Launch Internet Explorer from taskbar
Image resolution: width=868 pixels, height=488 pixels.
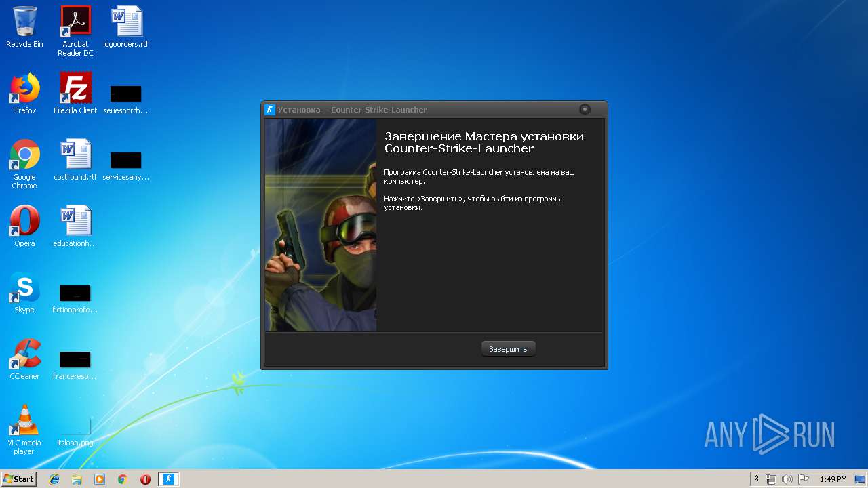click(x=54, y=479)
